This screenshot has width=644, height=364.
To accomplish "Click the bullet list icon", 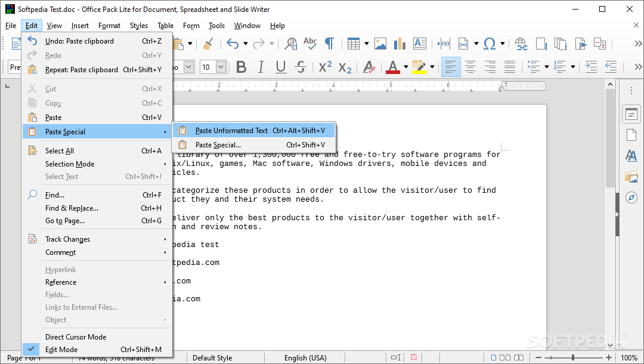I will 534,67.
